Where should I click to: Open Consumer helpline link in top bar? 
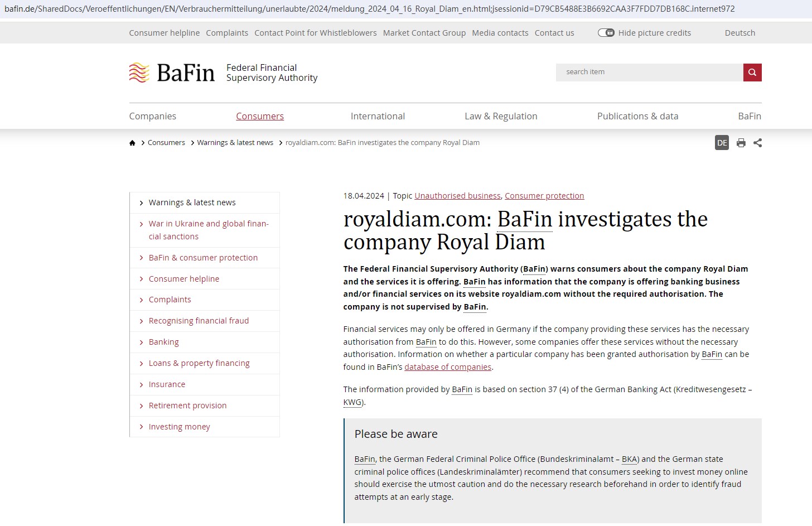(165, 33)
